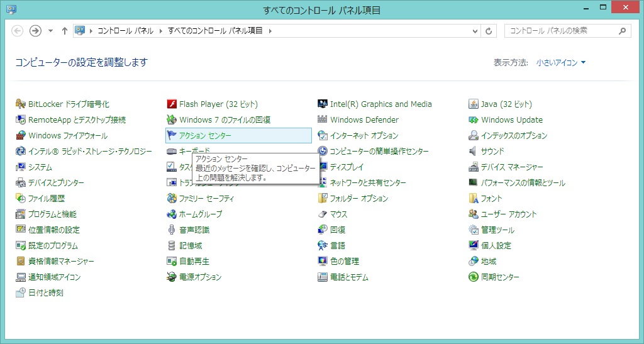Expand the chevron after コントロール パネル breadcrumb
This screenshot has width=644, height=344.
(x=161, y=31)
